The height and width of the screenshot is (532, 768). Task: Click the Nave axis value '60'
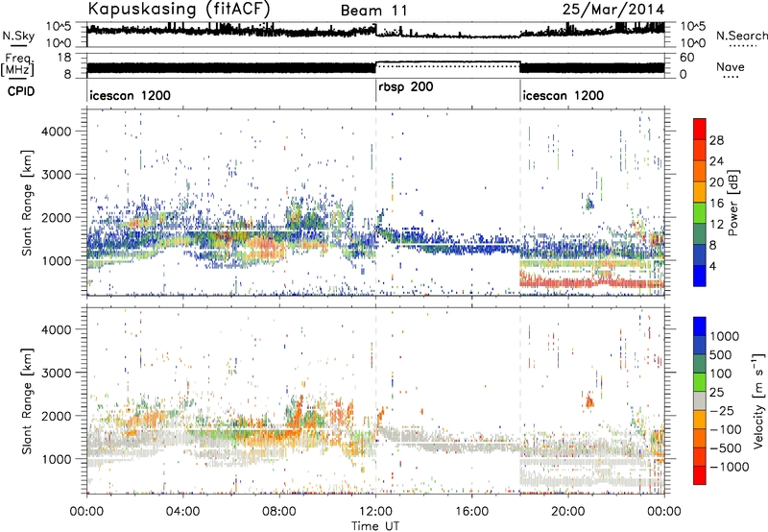(687, 58)
